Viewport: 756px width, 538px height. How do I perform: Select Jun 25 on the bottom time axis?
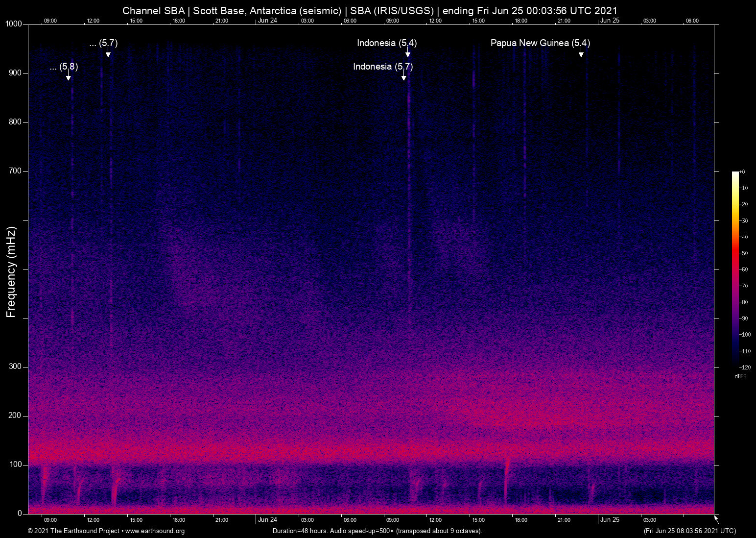pyautogui.click(x=610, y=520)
